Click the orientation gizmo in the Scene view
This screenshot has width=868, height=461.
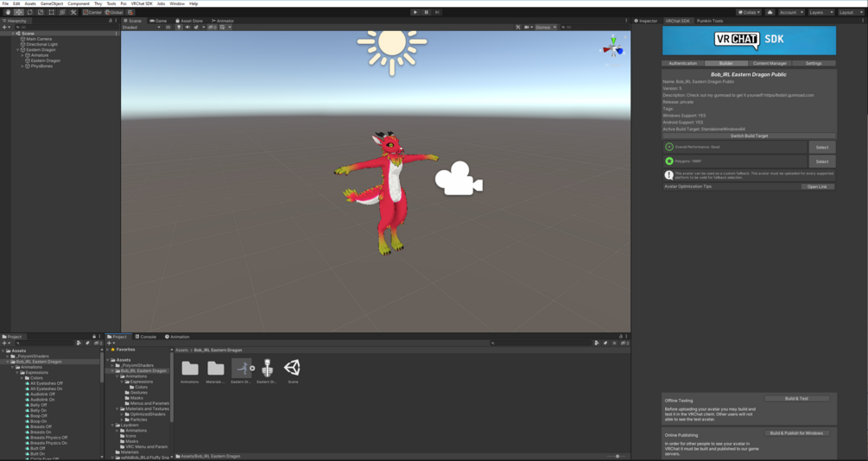tap(613, 50)
